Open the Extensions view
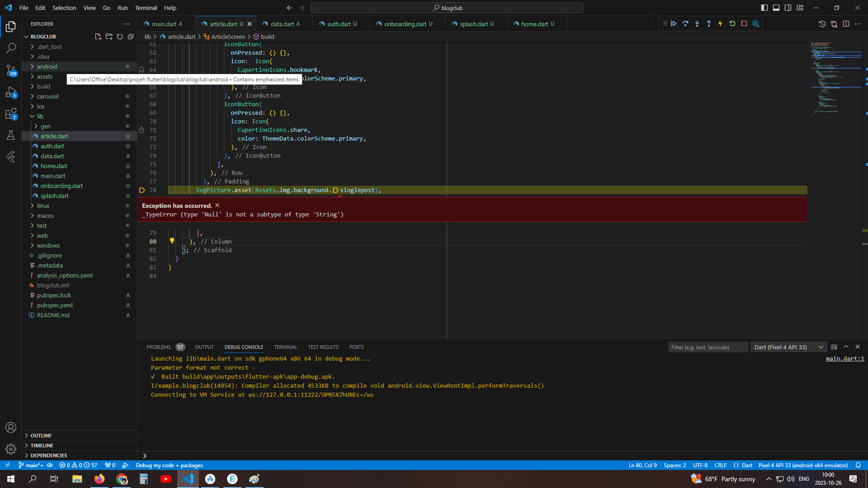The height and width of the screenshot is (488, 868). point(11,113)
